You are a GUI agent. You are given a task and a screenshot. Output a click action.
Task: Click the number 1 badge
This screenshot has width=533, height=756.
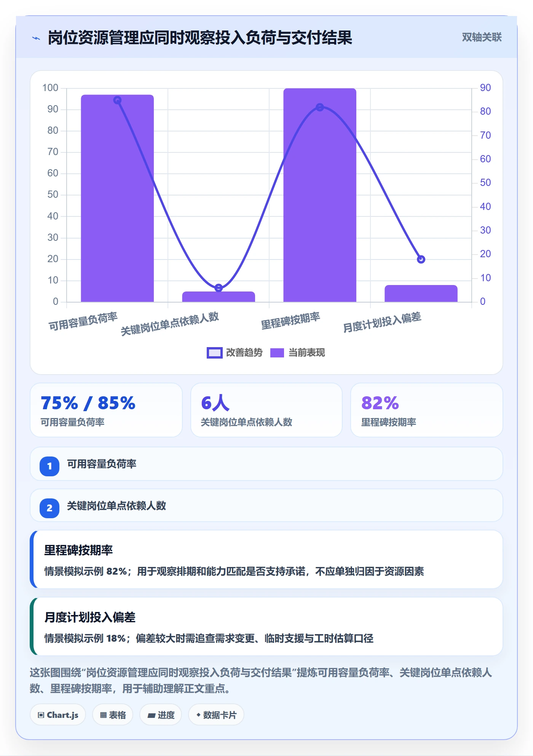tap(49, 466)
